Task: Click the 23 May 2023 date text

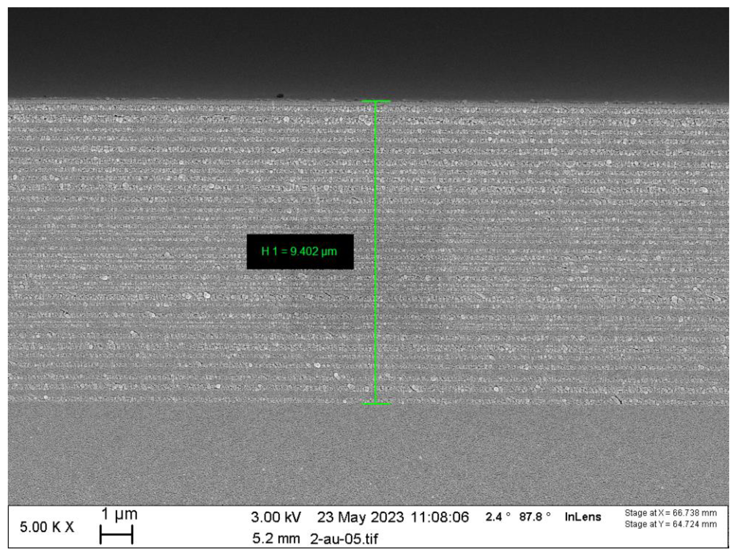Action: (360, 517)
